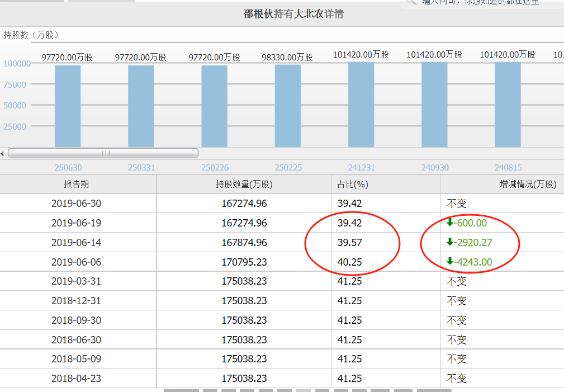Click the down arrow beside -4243.00
The height and width of the screenshot is (392, 564).
pyautogui.click(x=450, y=261)
